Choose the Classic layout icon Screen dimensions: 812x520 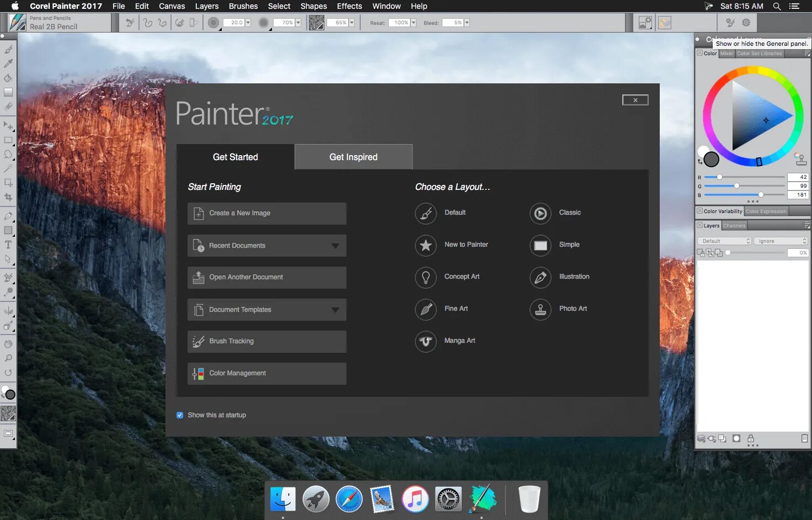541,213
